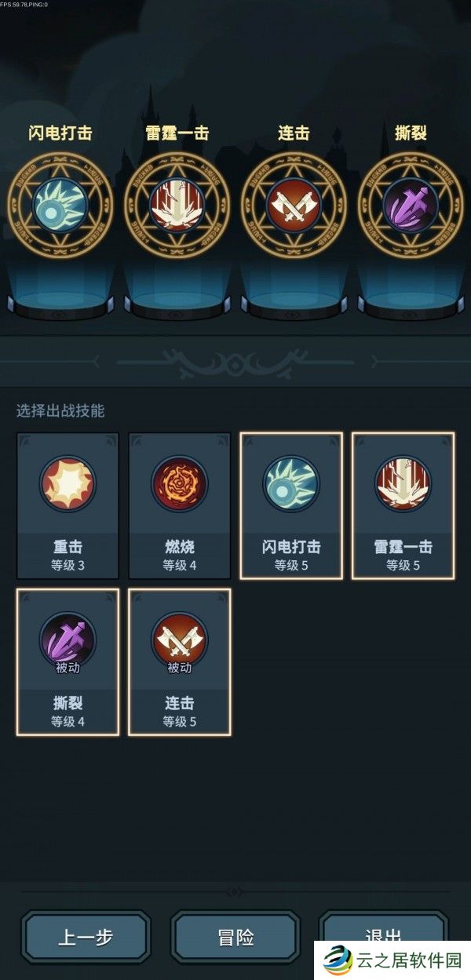Click the 上一步 button
This screenshot has height=980, width=471.
(86, 938)
